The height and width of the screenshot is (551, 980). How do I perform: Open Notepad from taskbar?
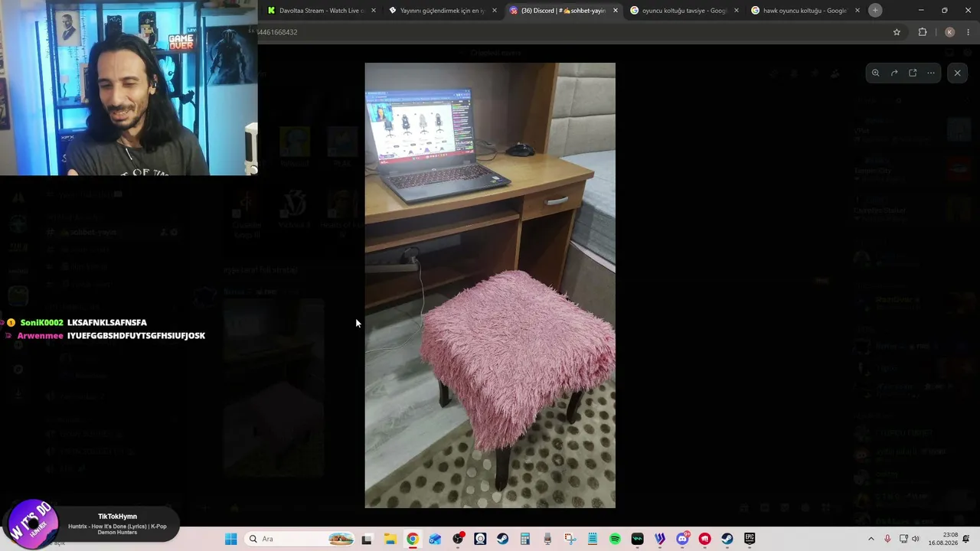(593, 539)
